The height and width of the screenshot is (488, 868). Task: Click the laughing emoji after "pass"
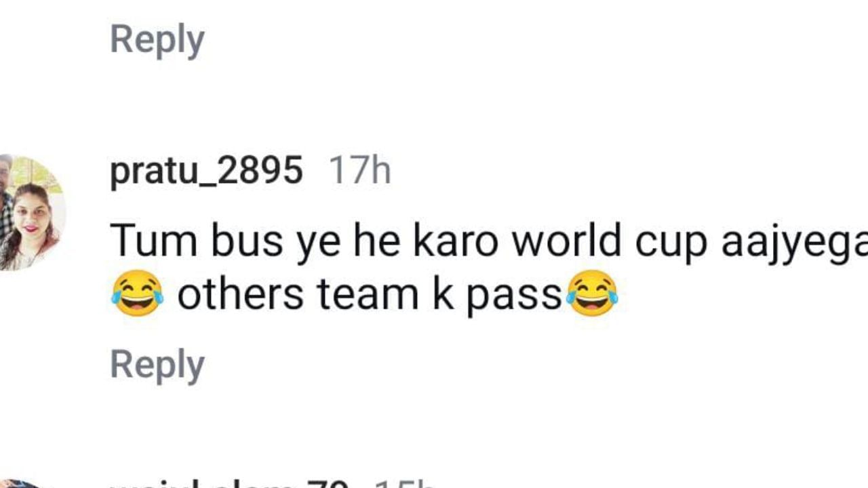pos(592,293)
